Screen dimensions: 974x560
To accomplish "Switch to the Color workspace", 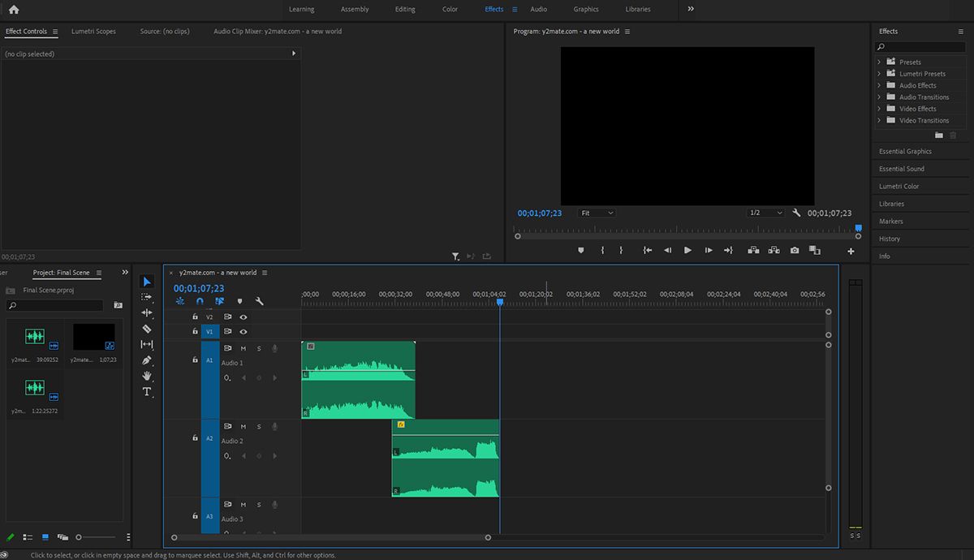I will click(449, 9).
